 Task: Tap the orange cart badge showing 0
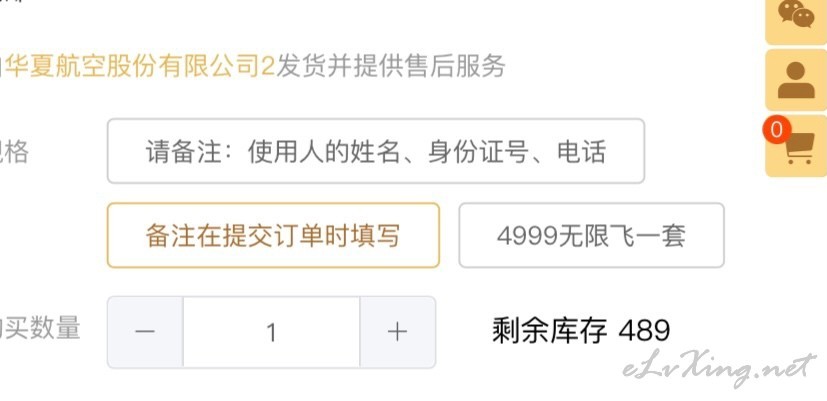(x=776, y=130)
